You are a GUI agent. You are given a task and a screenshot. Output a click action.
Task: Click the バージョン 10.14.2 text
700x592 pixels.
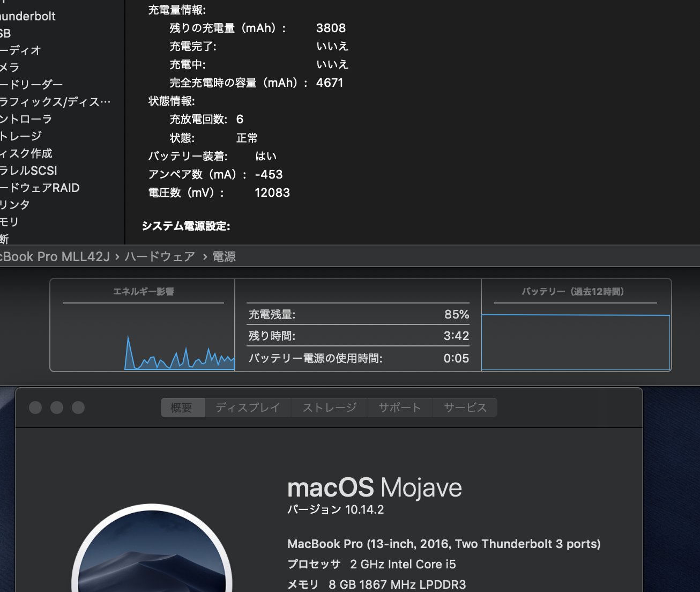point(336,509)
